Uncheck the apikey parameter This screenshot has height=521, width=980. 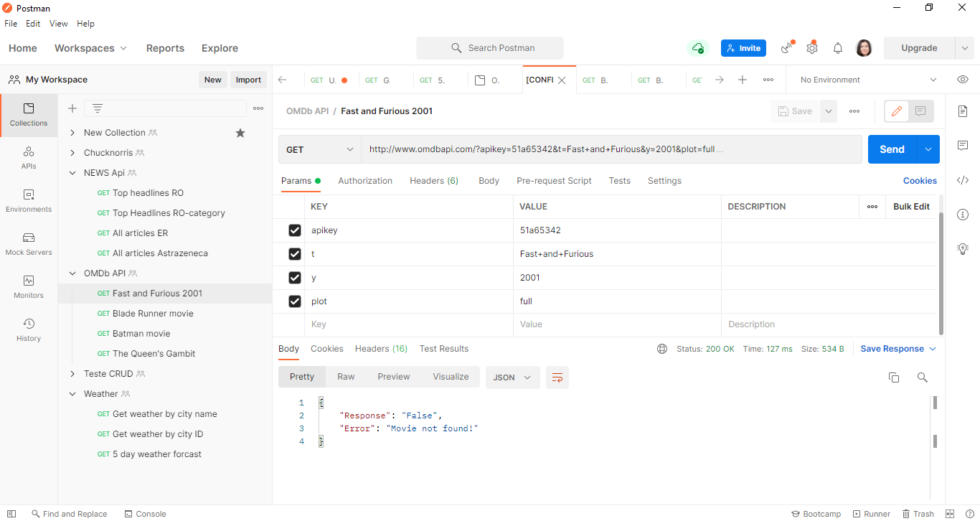294,230
